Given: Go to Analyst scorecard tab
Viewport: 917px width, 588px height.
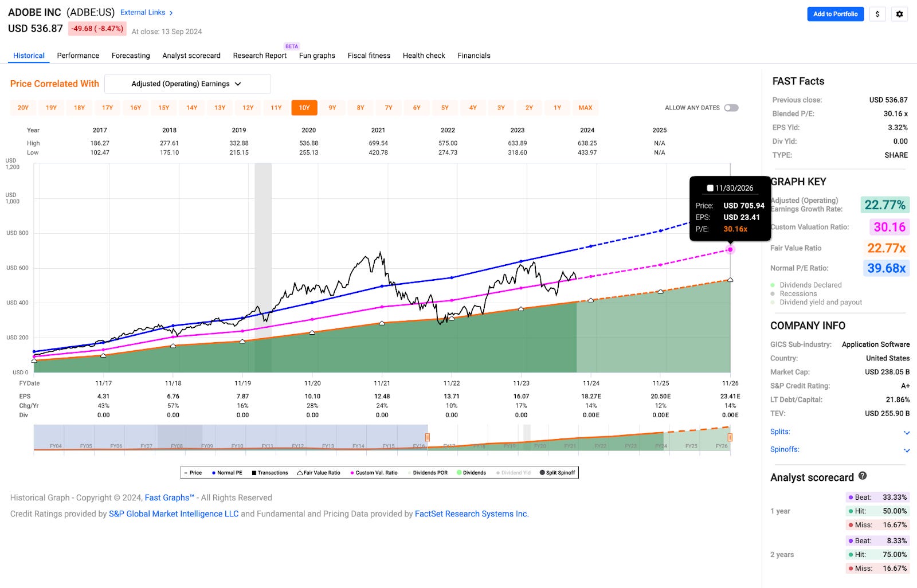Looking at the screenshot, I should (x=191, y=56).
